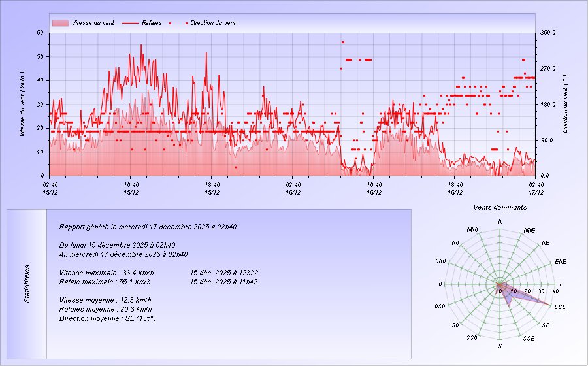Select the 02:40 17/12 time axis label

coord(536,188)
